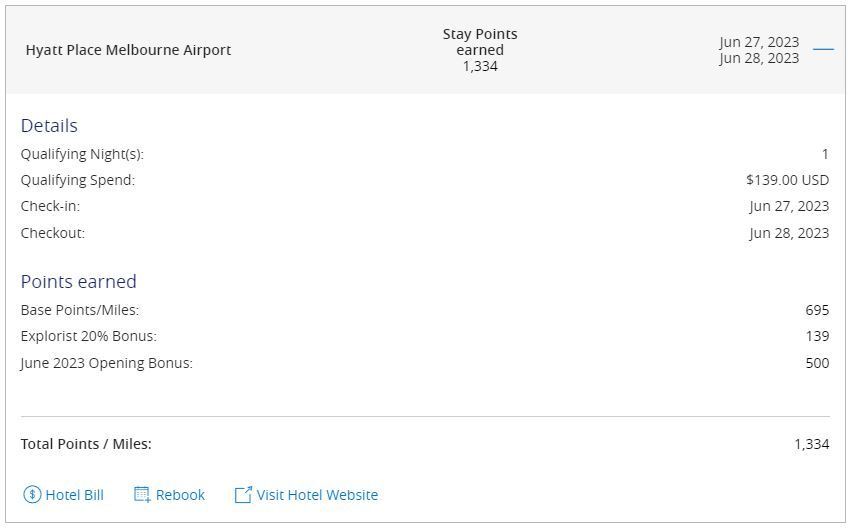Click the Details section heading
Screen dimensions: 853x529
tap(49, 126)
